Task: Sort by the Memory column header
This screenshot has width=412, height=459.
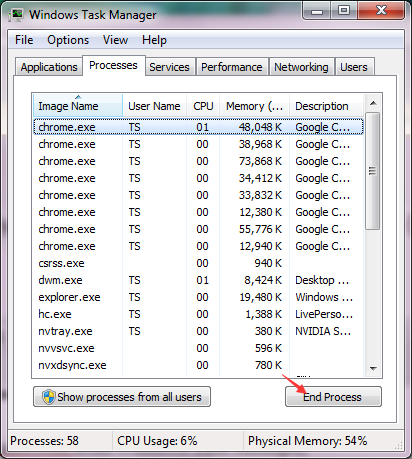Action: point(255,106)
